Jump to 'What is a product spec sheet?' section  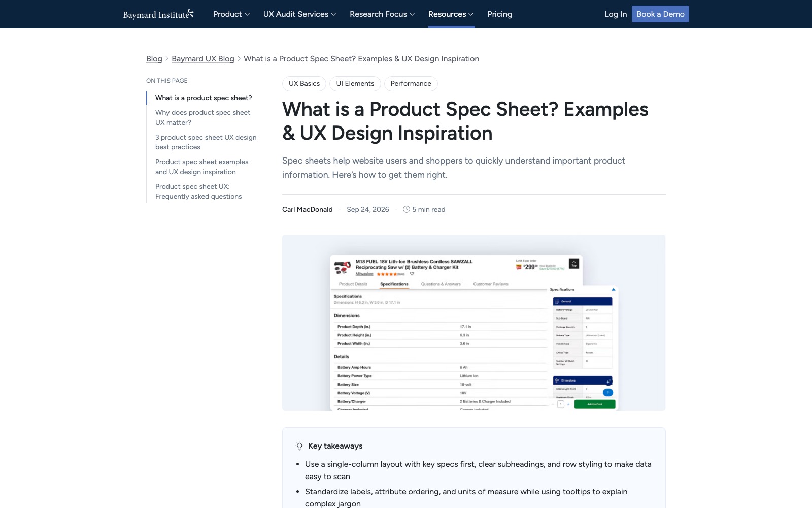coord(204,98)
